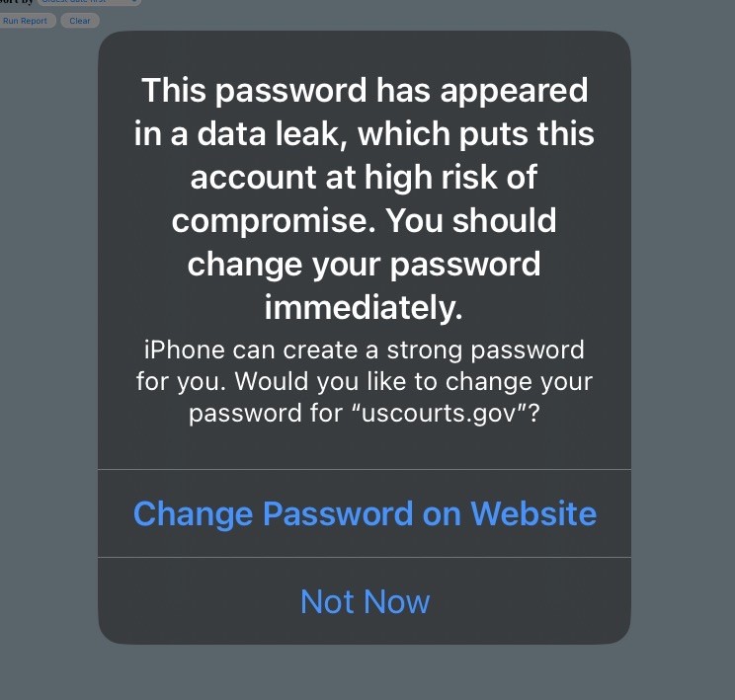Click the "compromise. You should" warning line

pyautogui.click(x=364, y=220)
